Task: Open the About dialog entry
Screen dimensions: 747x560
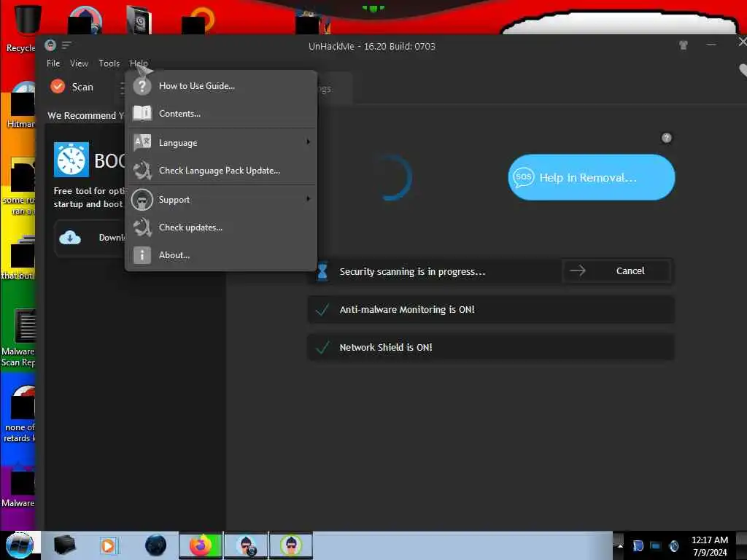Action: click(221, 255)
